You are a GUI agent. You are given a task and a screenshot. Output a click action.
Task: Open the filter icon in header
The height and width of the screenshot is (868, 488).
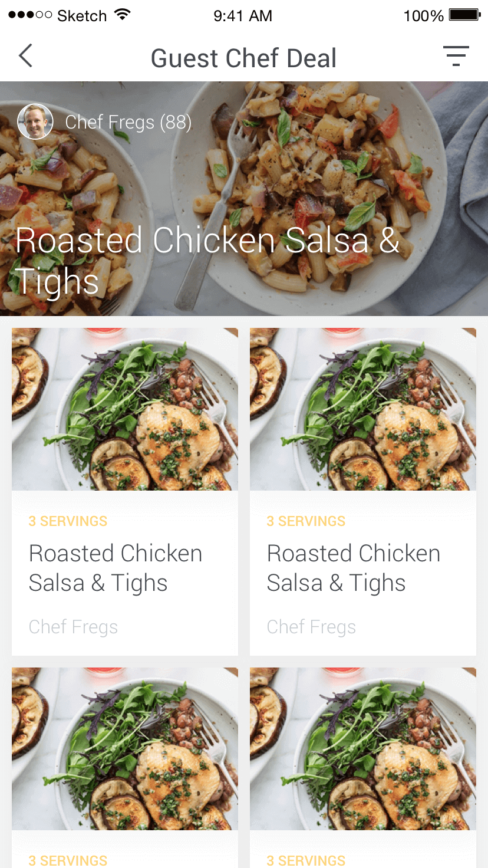coord(456,56)
